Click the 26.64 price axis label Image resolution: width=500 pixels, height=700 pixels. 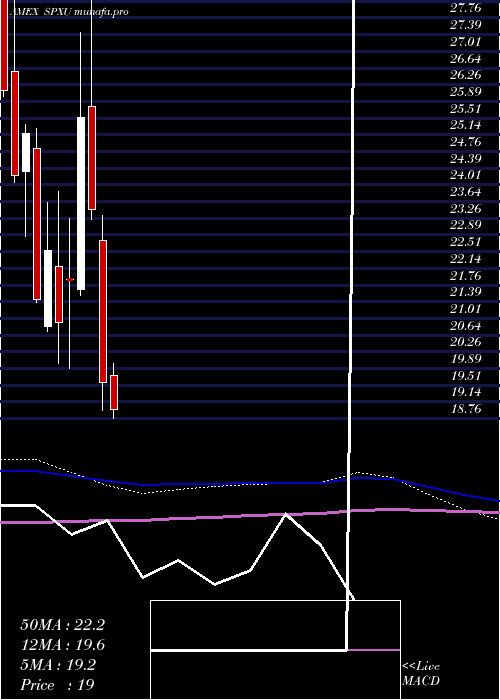coord(466,58)
